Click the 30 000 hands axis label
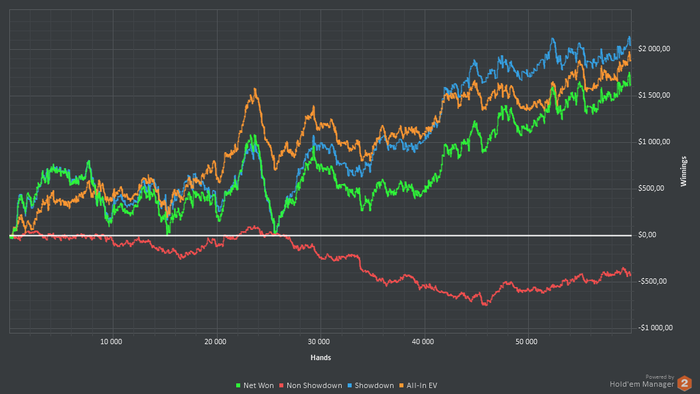 [319, 342]
